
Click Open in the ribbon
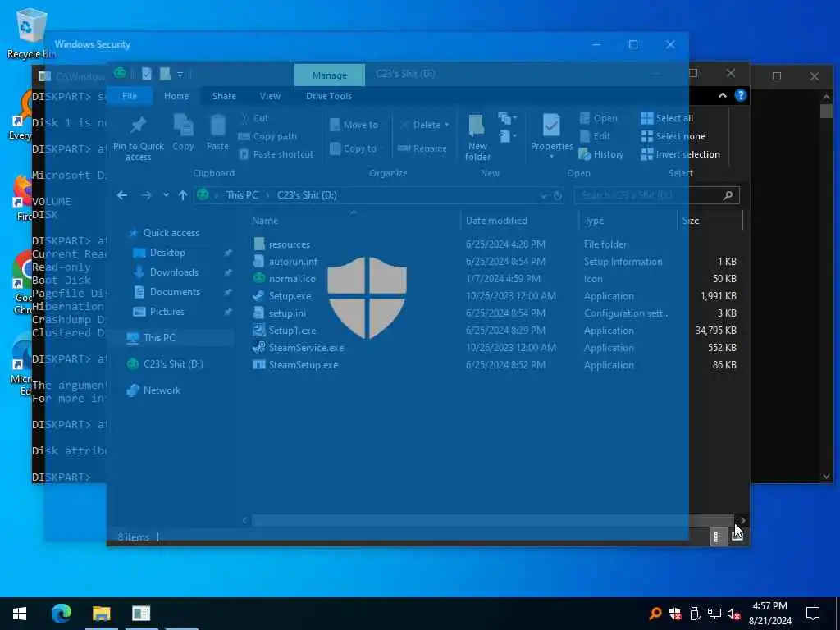pos(599,118)
